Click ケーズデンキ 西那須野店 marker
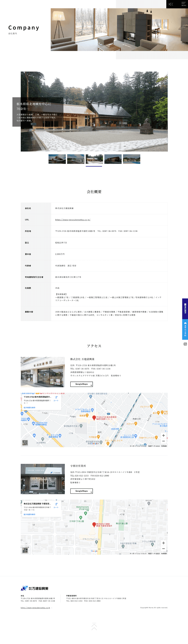 coord(60,436)
